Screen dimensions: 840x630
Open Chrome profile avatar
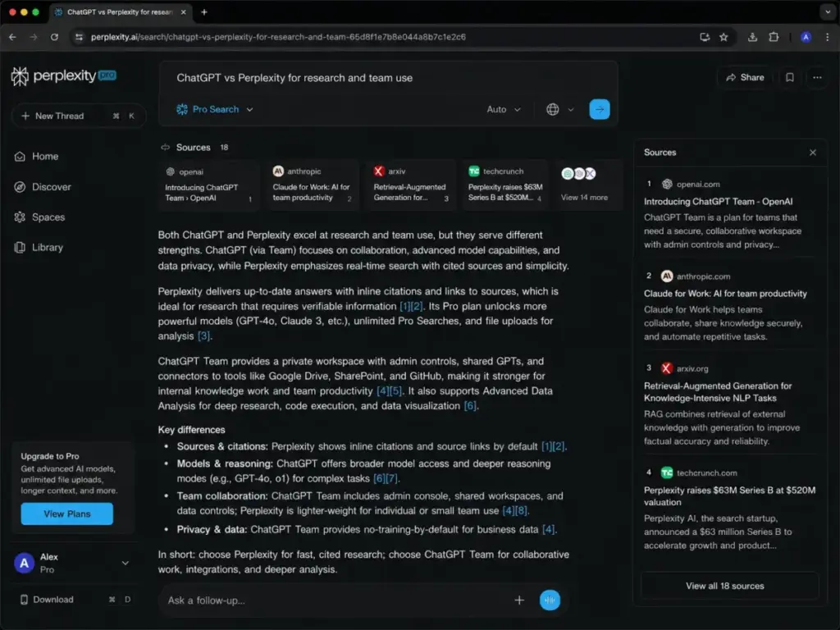(806, 37)
